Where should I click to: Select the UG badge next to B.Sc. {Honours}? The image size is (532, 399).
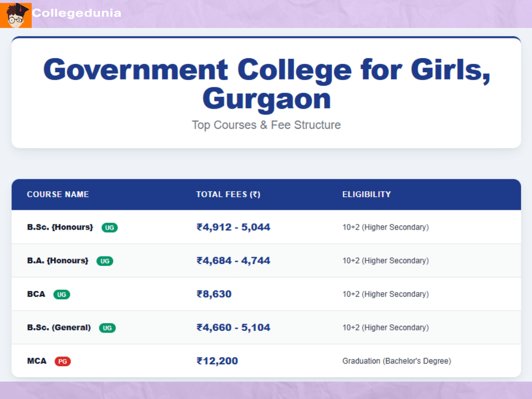coord(110,228)
